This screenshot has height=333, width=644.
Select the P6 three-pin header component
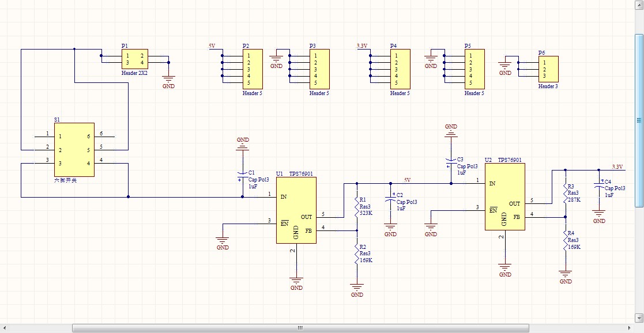coord(548,69)
